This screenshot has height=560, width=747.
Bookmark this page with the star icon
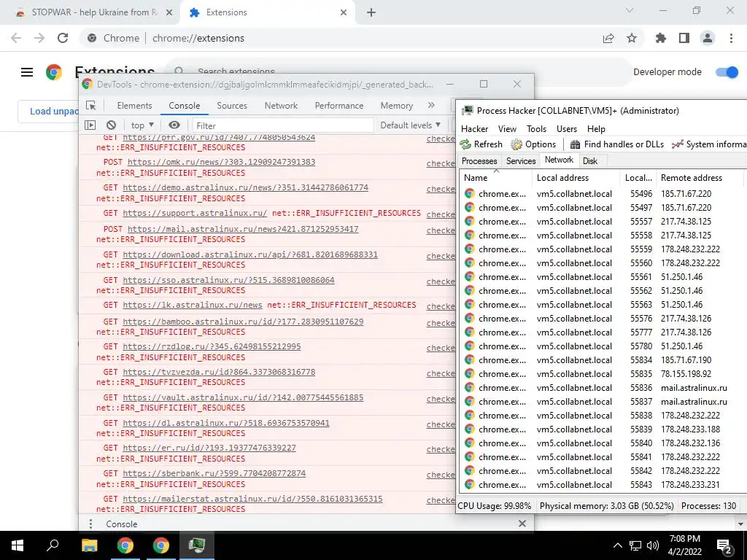(x=632, y=38)
